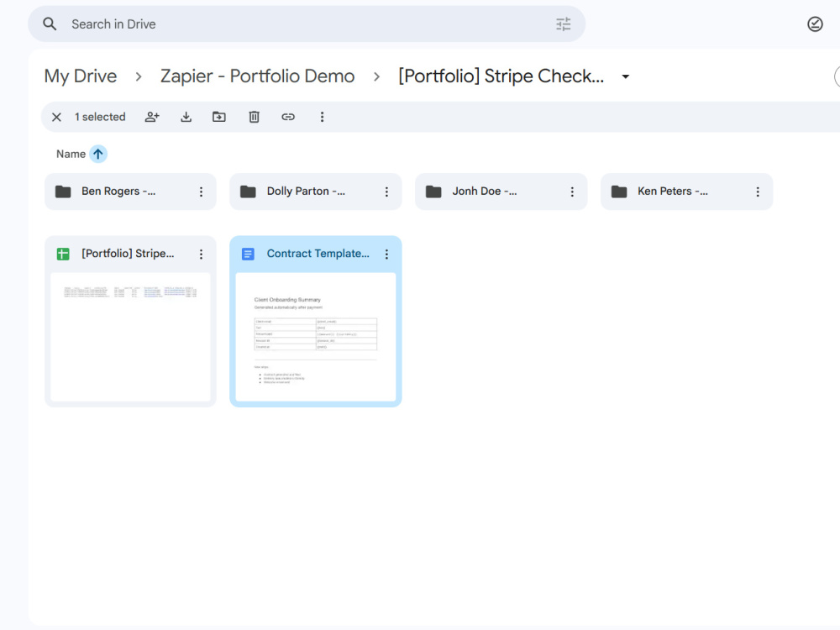Viewport: 840px width, 630px height.
Task: Reverse sort direction with the arrow
Action: (x=98, y=155)
